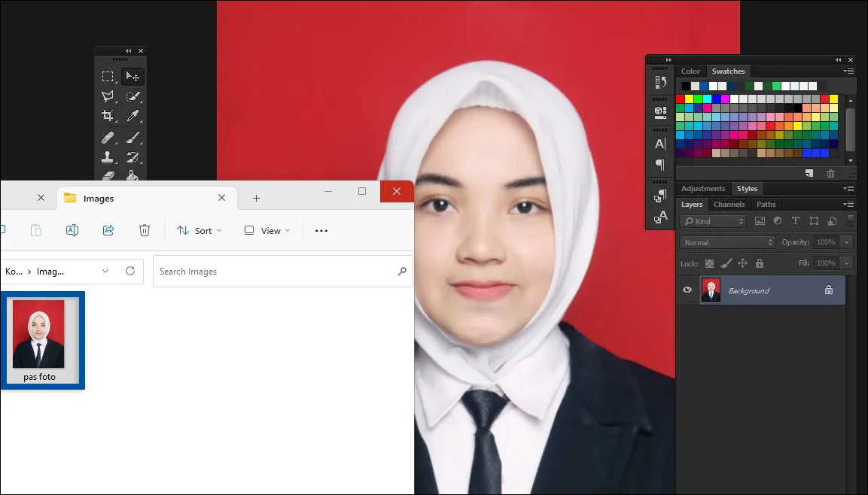Select the Clone Stamp tool
Viewport: 868px width, 495px height.
pyautogui.click(x=108, y=157)
